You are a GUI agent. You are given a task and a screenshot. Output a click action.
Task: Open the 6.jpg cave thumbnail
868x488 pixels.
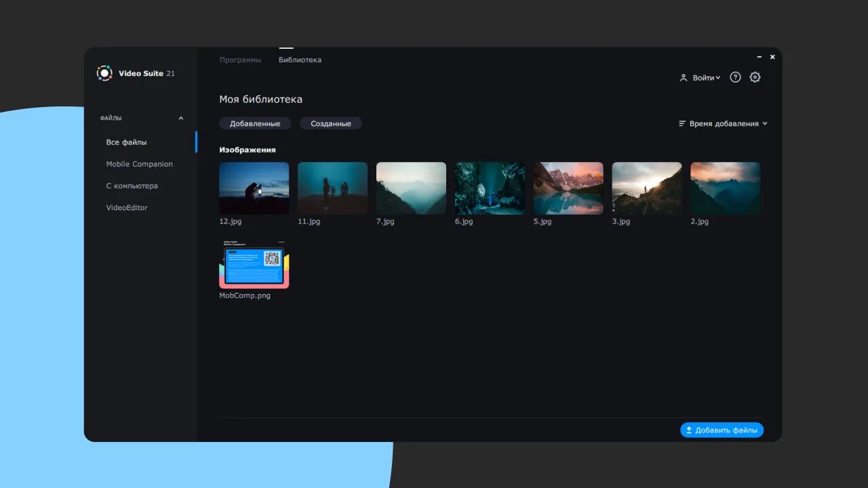[x=490, y=188]
